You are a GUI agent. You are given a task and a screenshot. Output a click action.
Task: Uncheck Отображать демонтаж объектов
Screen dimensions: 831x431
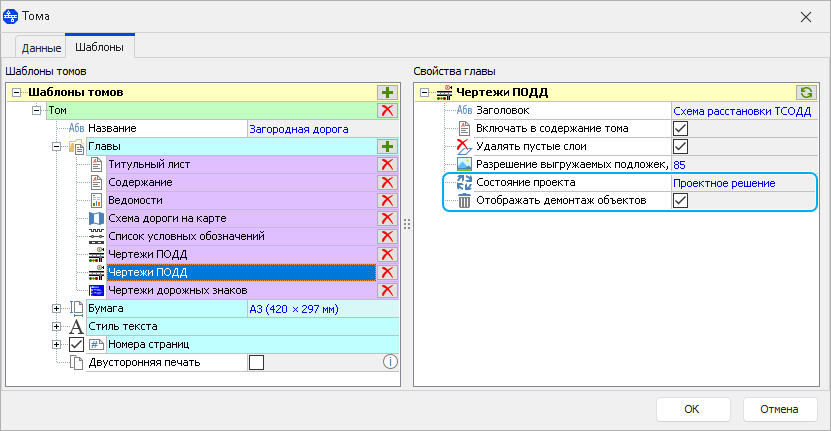(680, 200)
